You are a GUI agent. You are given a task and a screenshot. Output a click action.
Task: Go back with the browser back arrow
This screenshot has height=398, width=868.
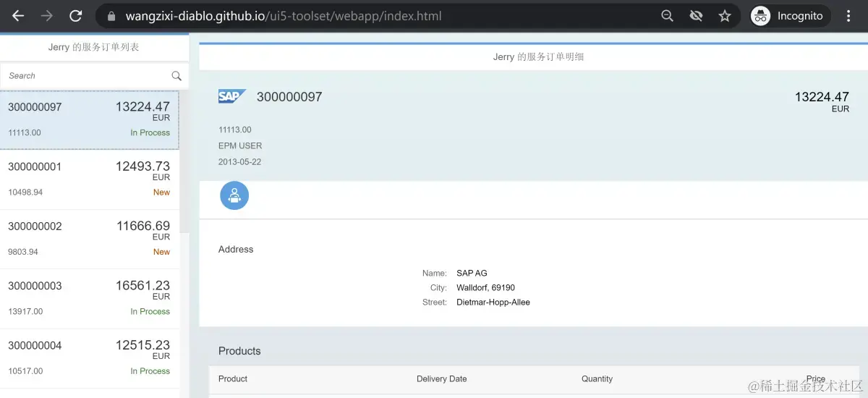(x=18, y=15)
